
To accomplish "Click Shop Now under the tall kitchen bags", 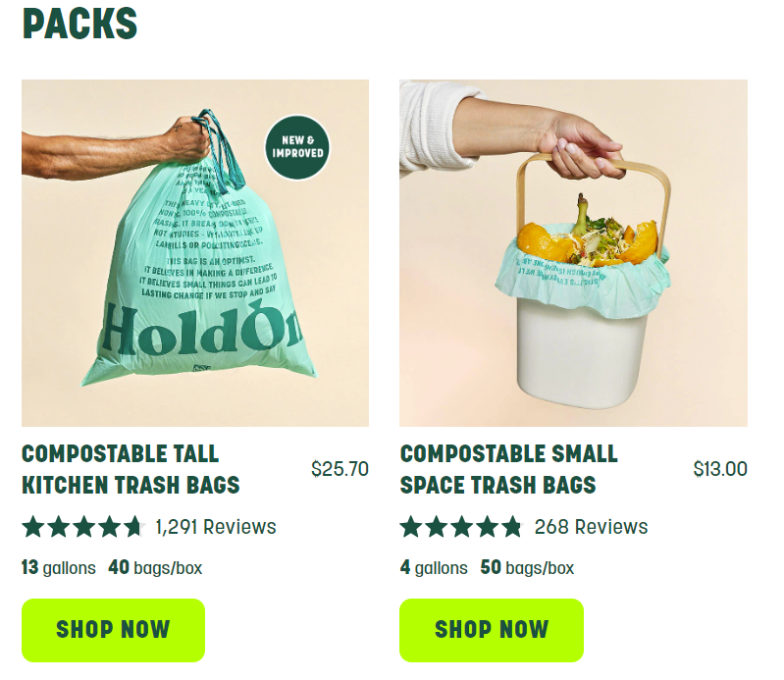I will coord(113,630).
